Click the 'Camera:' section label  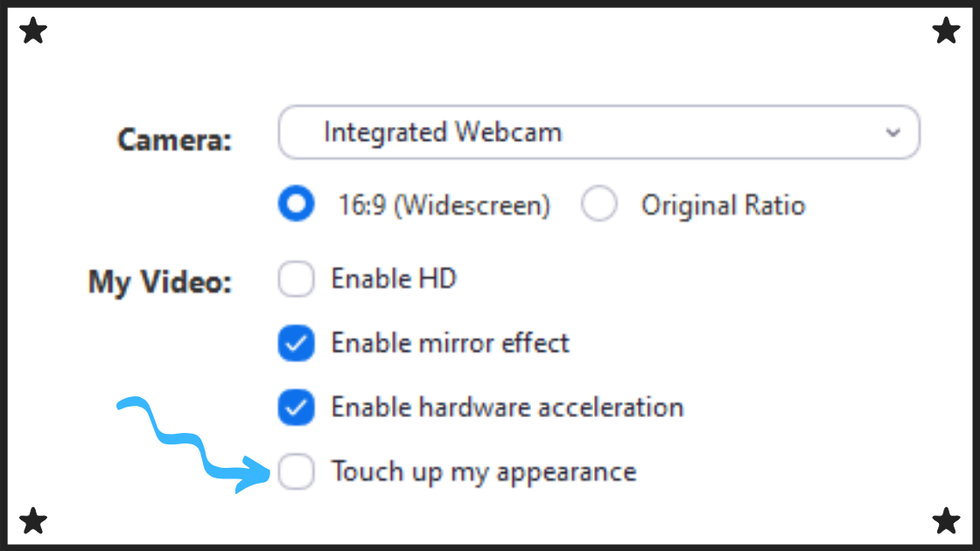click(x=175, y=140)
